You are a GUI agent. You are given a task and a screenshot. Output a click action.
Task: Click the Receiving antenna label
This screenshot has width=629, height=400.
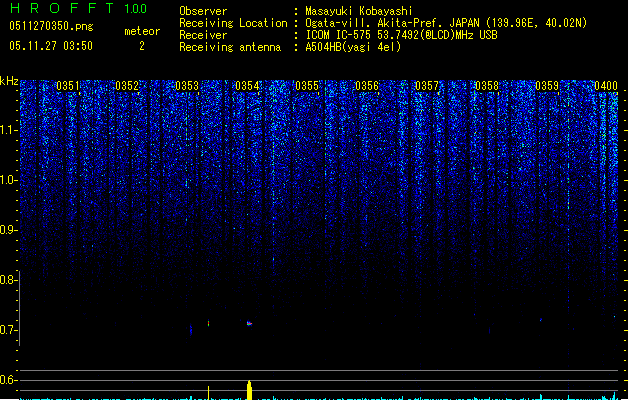click(230, 47)
